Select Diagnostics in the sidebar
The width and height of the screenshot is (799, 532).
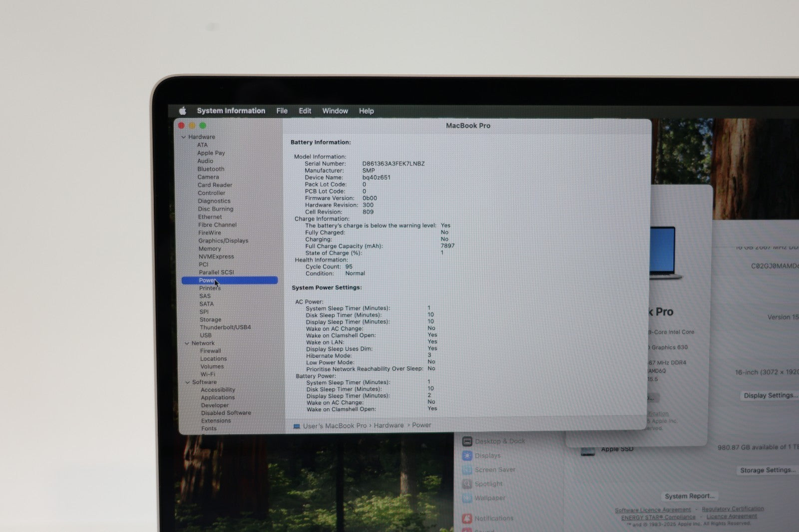(x=214, y=201)
